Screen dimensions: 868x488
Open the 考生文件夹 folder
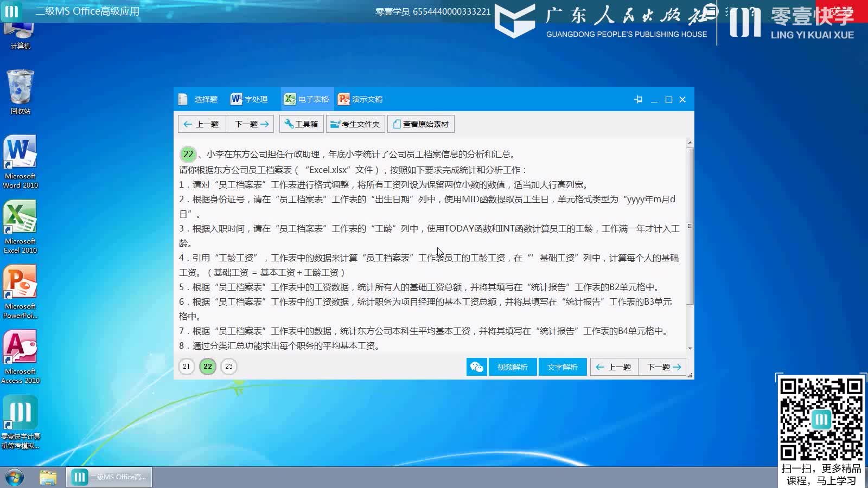(x=355, y=124)
